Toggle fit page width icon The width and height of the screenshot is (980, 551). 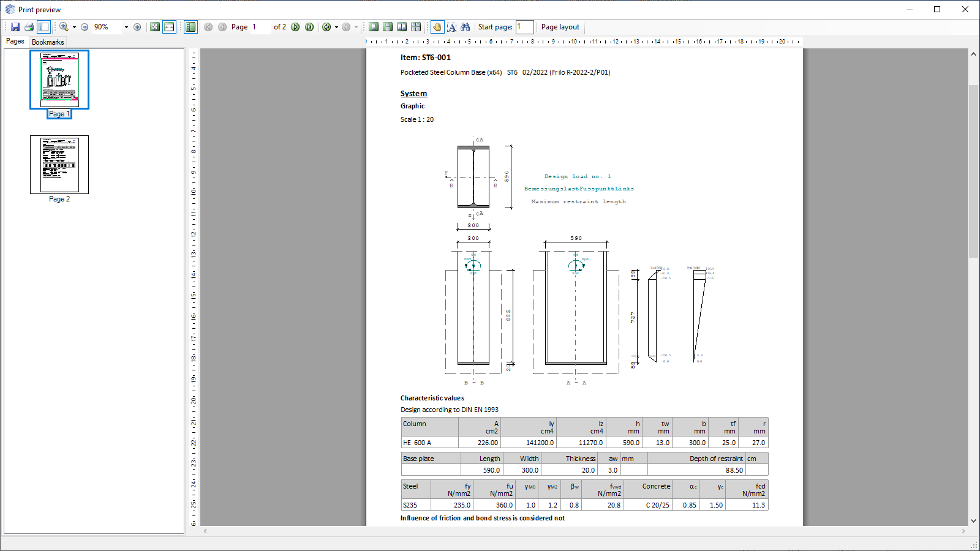pyautogui.click(x=169, y=27)
